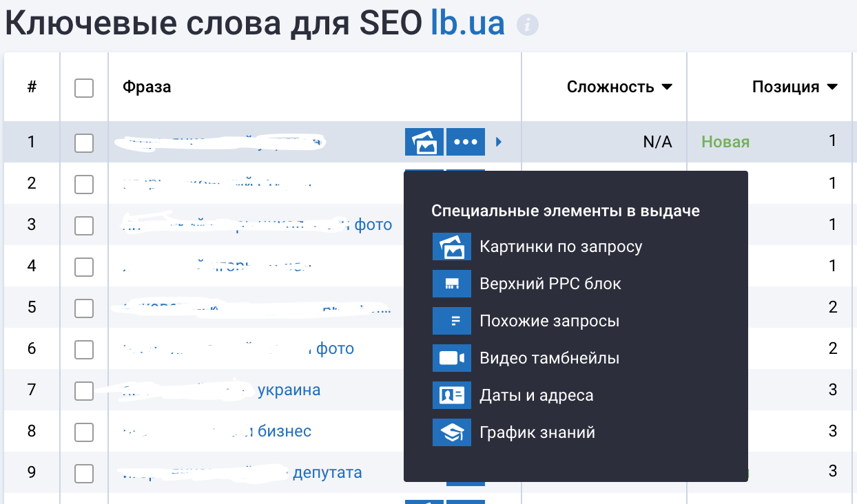Screen dimensions: 857x504
Task: Click the 'N/A' difficulty value in row 1
Action: point(657,142)
